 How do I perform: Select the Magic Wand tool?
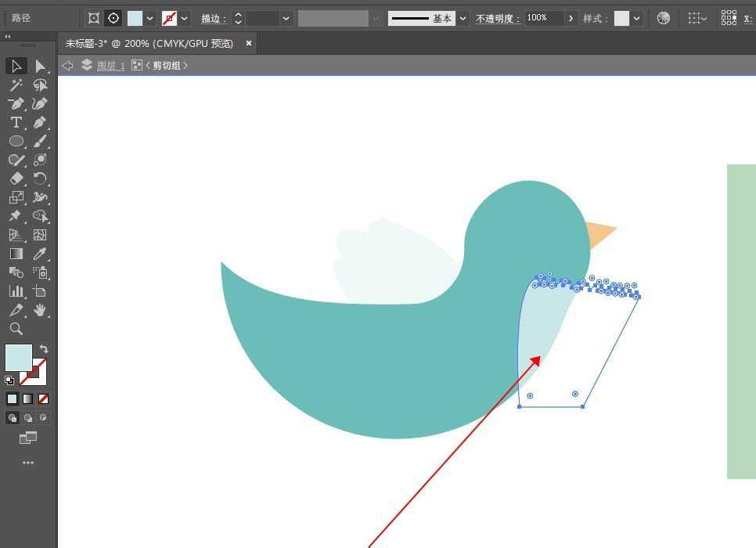click(16, 85)
